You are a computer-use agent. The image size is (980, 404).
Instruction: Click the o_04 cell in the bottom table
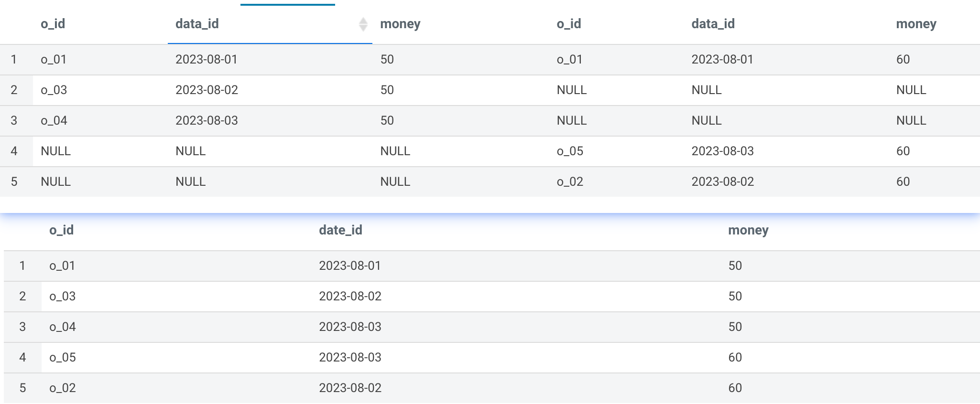tap(63, 327)
